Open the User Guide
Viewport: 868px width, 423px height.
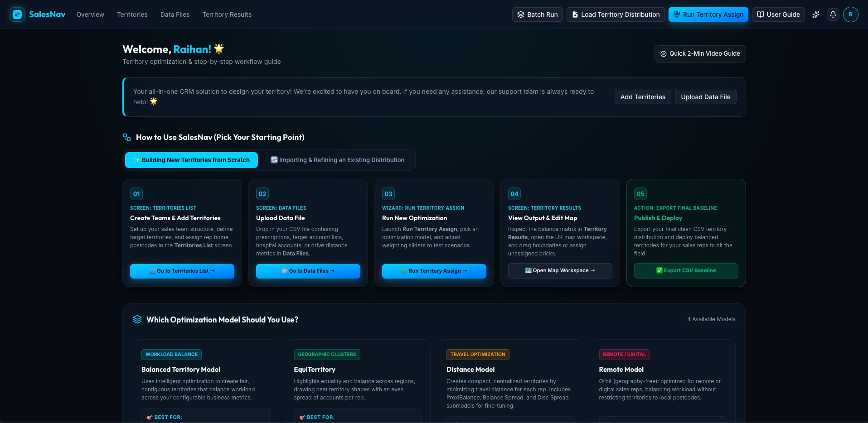click(x=778, y=14)
